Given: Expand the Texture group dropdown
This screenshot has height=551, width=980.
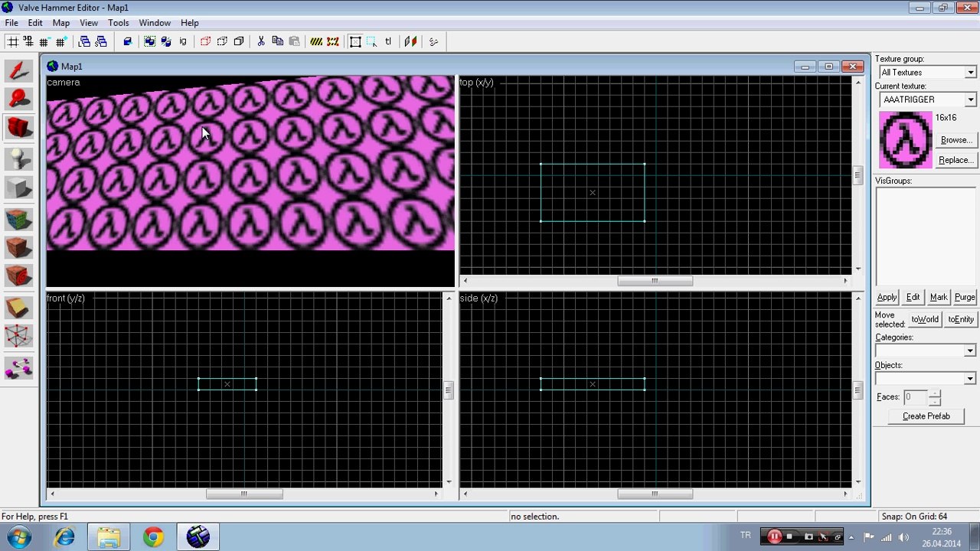Looking at the screenshot, I should pos(970,73).
